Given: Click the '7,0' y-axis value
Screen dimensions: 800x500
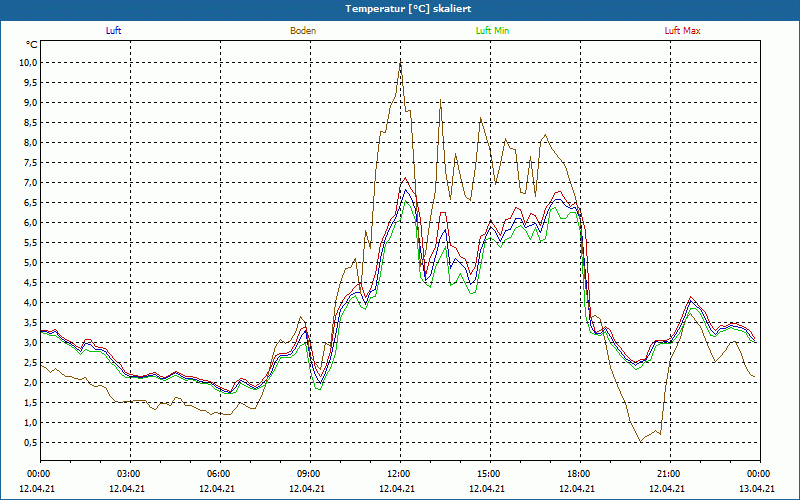Looking at the screenshot, I should tap(31, 183).
